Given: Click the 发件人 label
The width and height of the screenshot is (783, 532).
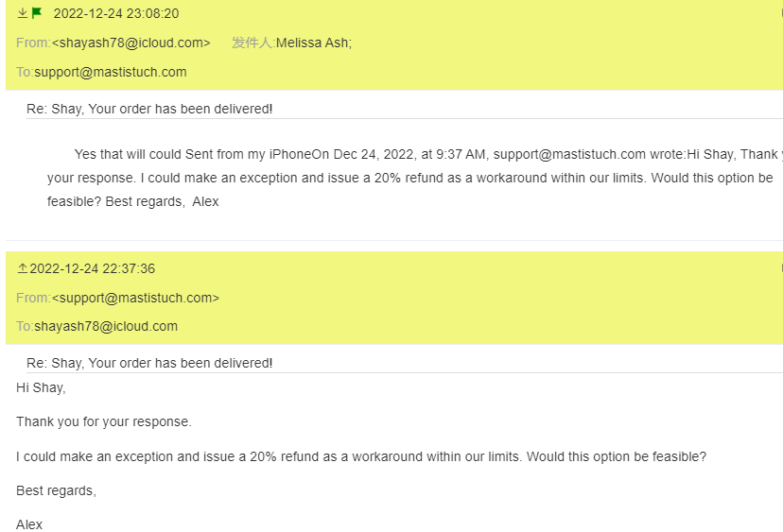Looking at the screenshot, I should [252, 43].
